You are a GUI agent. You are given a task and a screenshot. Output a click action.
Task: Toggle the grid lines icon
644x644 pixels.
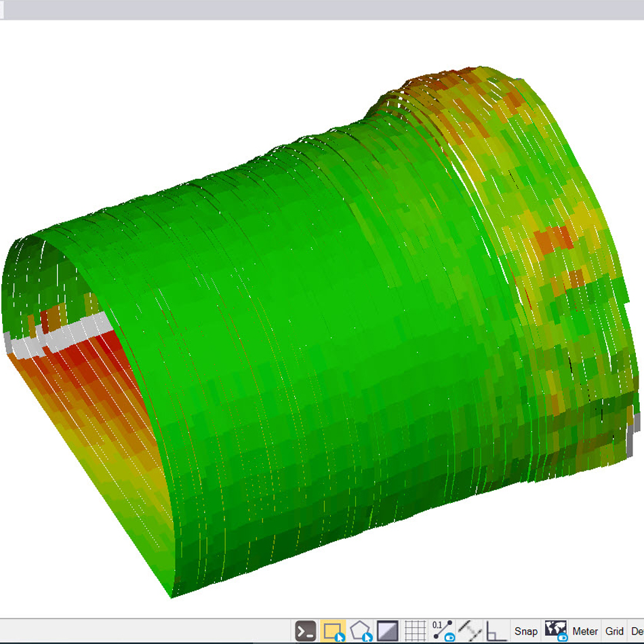[414, 630]
